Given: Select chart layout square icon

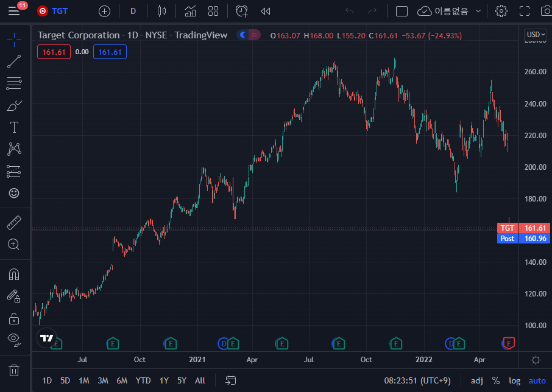Looking at the screenshot, I should click(x=402, y=11).
